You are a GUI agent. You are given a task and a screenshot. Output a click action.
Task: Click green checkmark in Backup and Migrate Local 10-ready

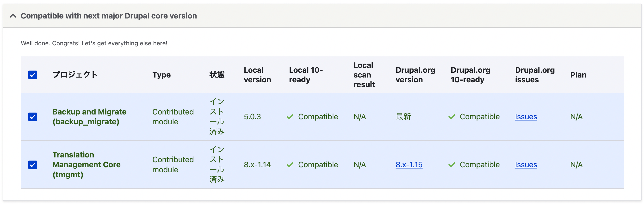[290, 117]
